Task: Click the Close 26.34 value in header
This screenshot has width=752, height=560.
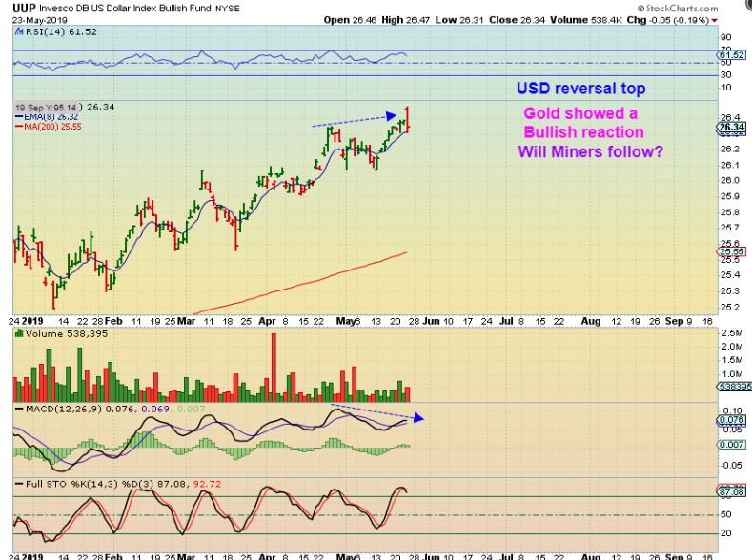Action: tap(517, 20)
